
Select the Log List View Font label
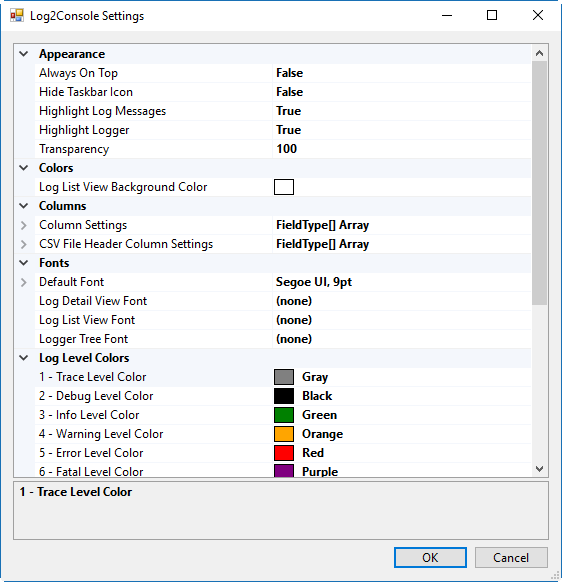click(x=87, y=320)
